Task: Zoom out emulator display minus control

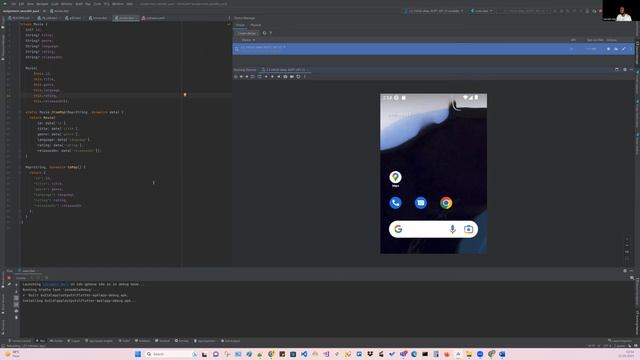Action: click(627, 245)
